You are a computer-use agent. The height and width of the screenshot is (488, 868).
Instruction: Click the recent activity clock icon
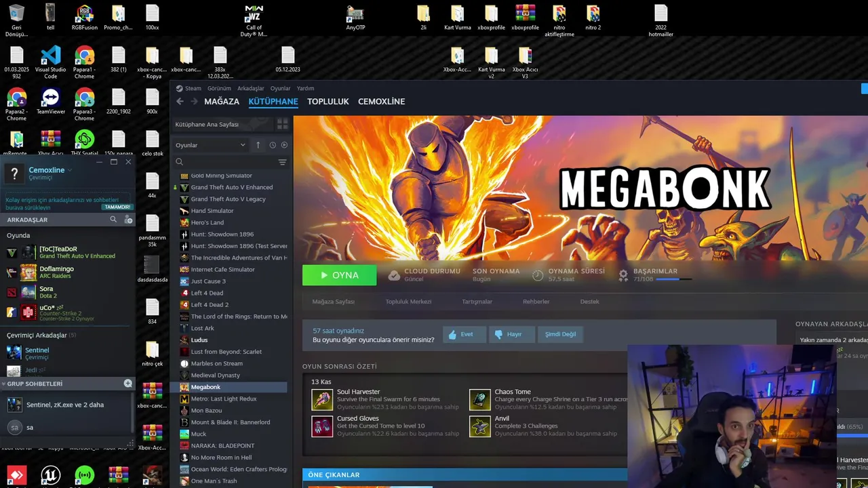(x=273, y=145)
